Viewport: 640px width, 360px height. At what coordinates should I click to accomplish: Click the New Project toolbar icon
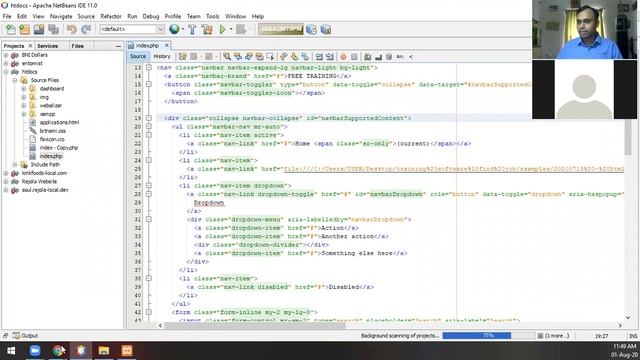[x=24, y=29]
